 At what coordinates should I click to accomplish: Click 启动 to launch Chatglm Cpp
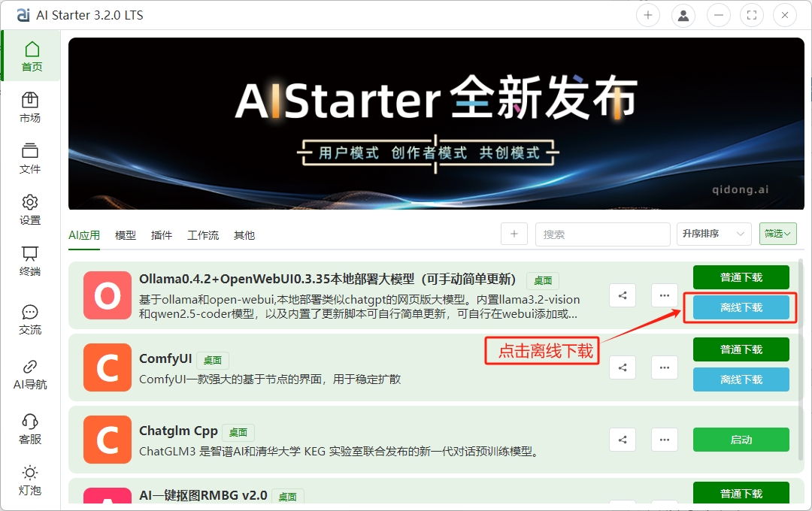(x=741, y=440)
